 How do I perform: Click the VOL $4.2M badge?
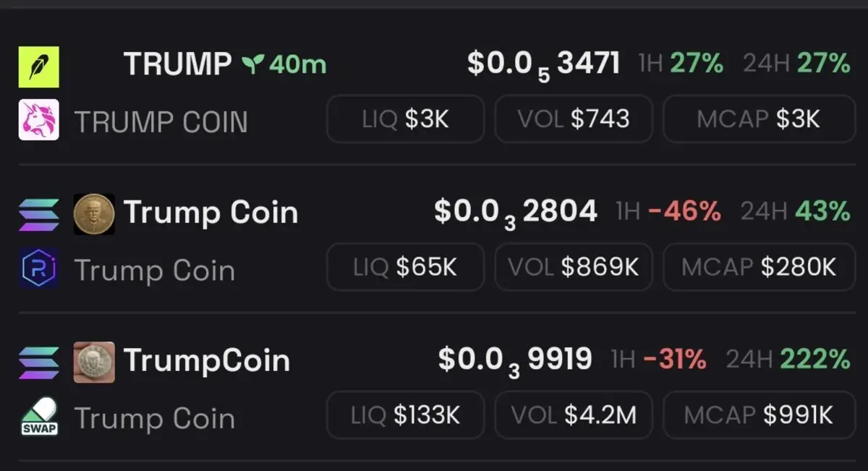pyautogui.click(x=574, y=415)
